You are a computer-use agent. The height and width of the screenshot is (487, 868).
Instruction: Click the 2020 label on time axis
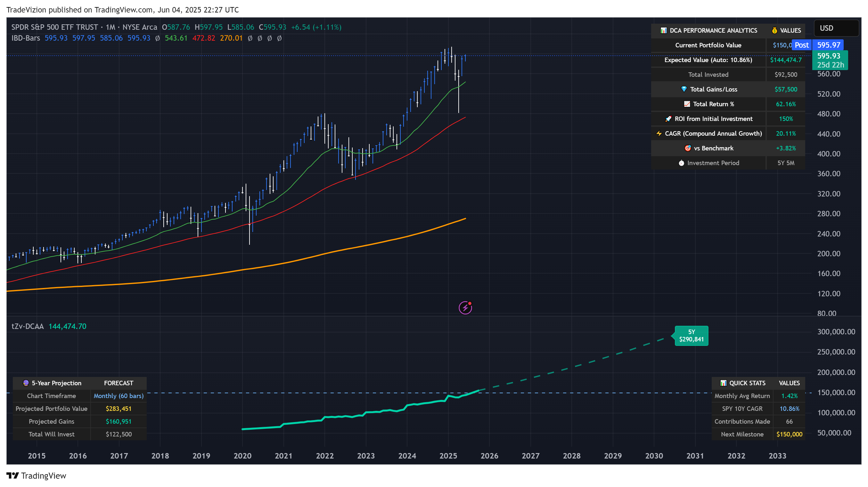coord(242,456)
